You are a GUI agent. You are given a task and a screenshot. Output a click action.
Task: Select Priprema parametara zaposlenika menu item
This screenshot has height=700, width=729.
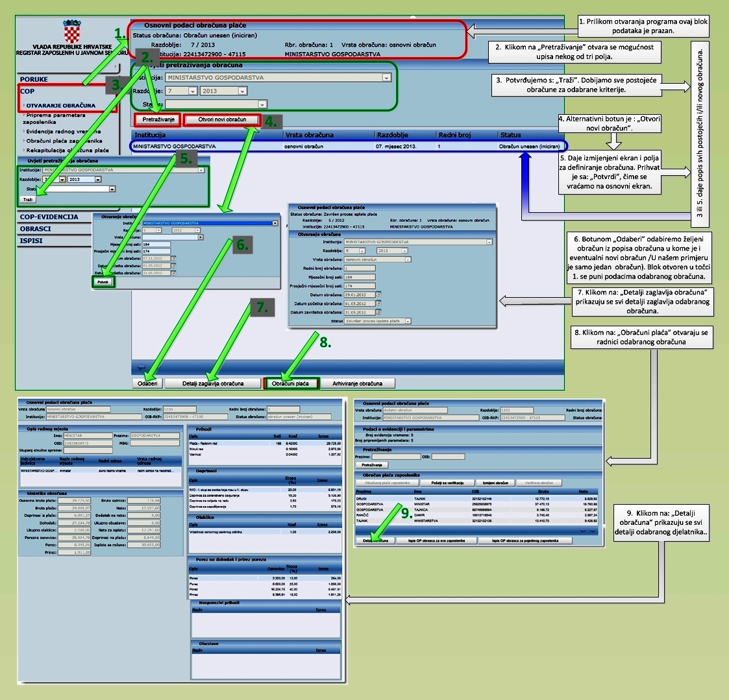click(54, 119)
